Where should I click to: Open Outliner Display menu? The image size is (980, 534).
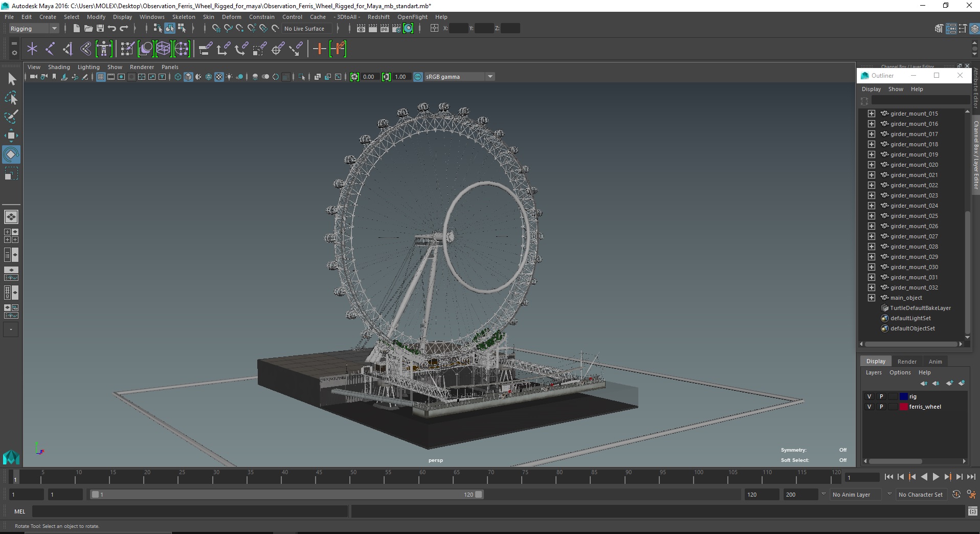[871, 89]
